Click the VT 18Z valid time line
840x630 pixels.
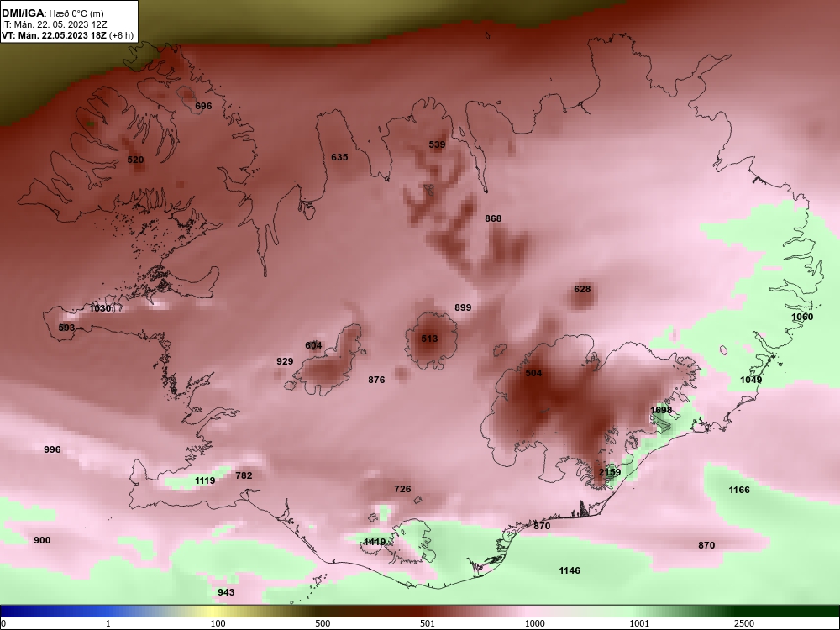[67, 36]
